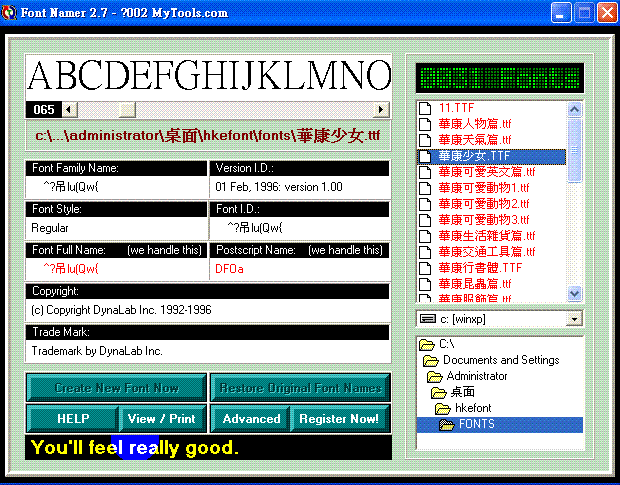
Task: Click the Font Full Name value
Action: pos(71,269)
